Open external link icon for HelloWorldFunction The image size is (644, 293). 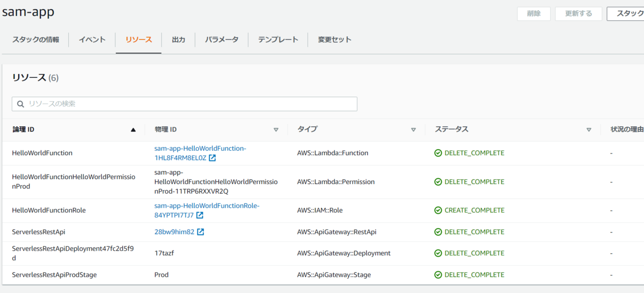tap(213, 158)
